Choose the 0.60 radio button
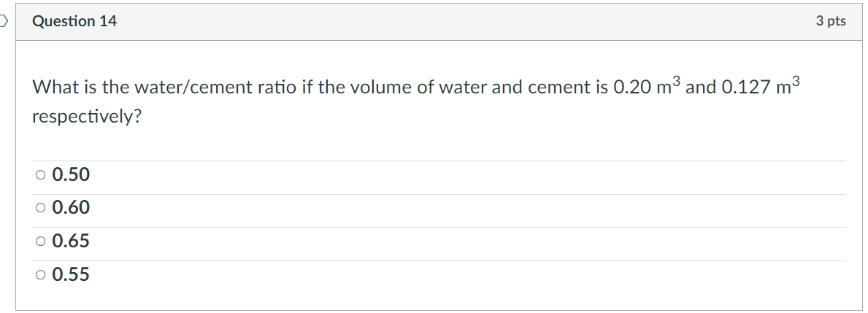The height and width of the screenshot is (313, 868). click(40, 208)
